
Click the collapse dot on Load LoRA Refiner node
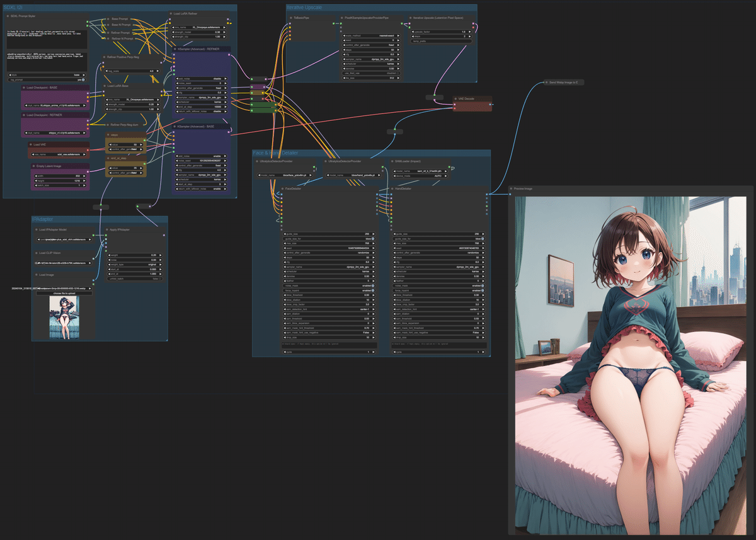[171, 14]
